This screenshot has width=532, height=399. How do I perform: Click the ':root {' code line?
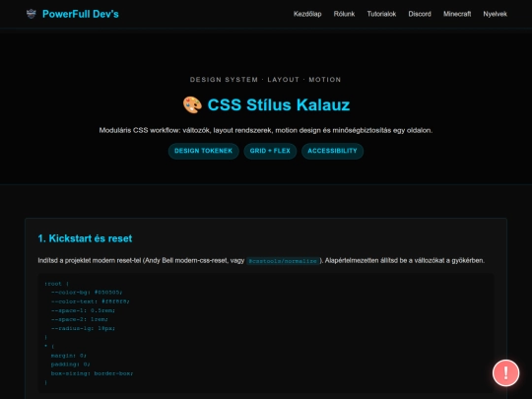click(x=57, y=284)
